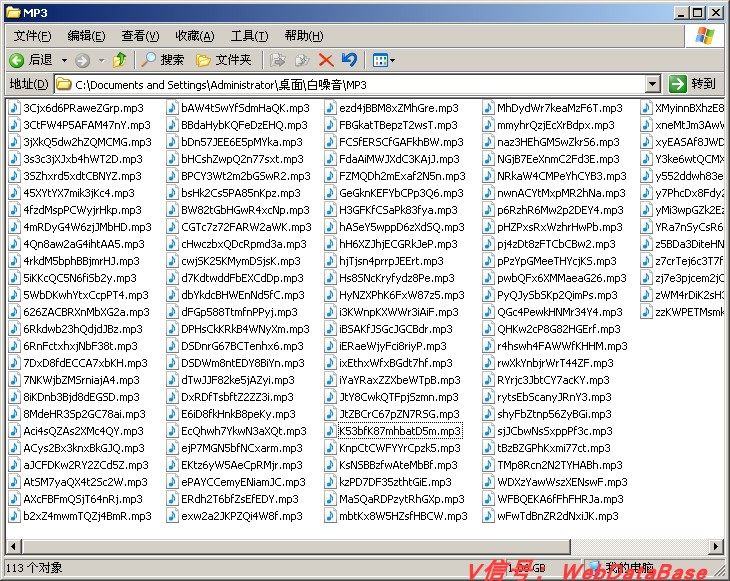Select the icon of QGc4PewkHNMr34Y4.mp3
The height and width of the screenshot is (581, 730).
point(488,312)
